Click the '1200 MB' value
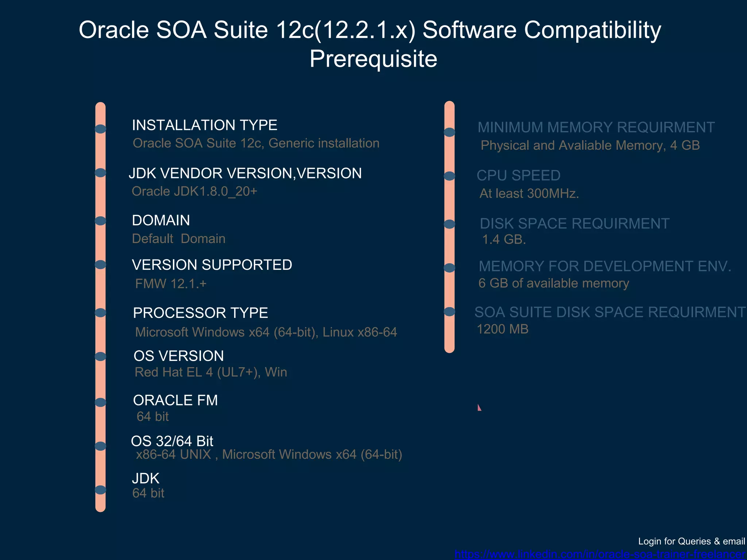The width and height of the screenshot is (747, 560). click(503, 329)
